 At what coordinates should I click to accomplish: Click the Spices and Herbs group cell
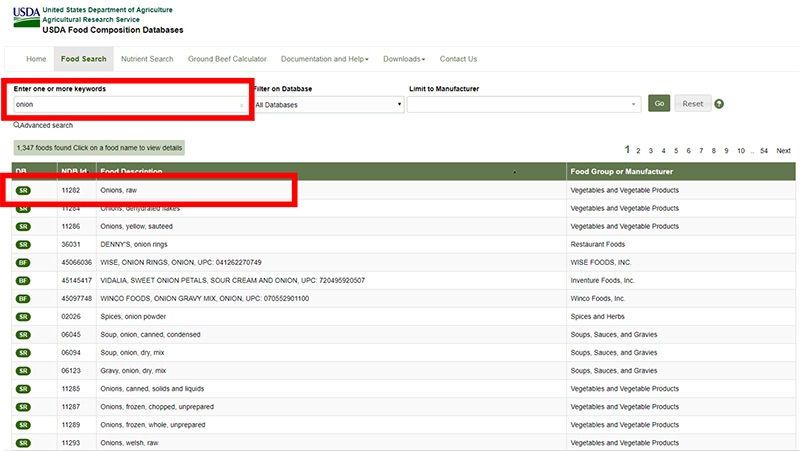[597, 317]
